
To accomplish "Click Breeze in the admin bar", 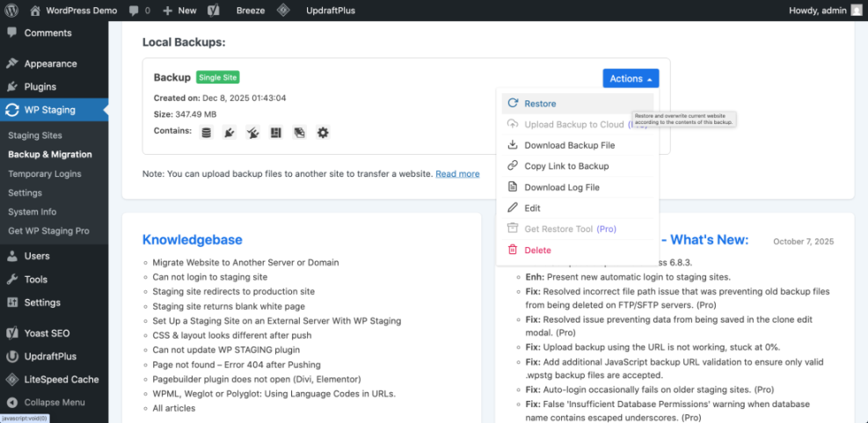I will point(251,11).
